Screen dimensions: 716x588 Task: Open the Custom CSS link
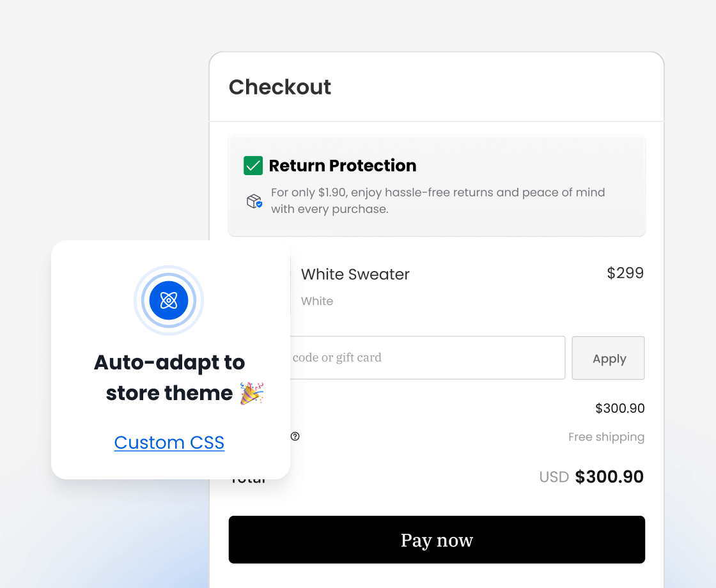point(169,442)
